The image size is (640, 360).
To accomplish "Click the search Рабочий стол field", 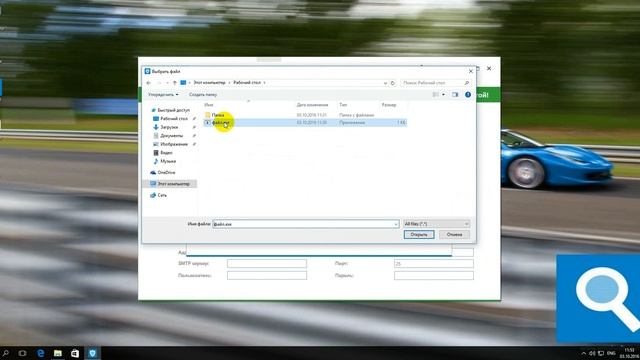I will (435, 83).
